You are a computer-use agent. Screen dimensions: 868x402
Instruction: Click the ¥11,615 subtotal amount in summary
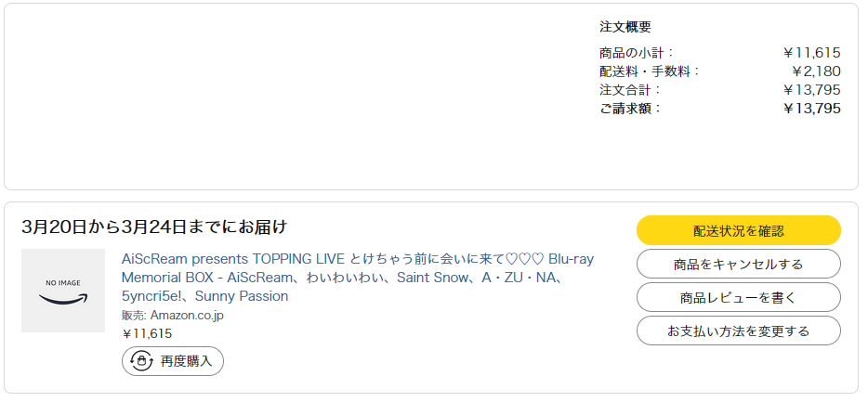tap(812, 53)
